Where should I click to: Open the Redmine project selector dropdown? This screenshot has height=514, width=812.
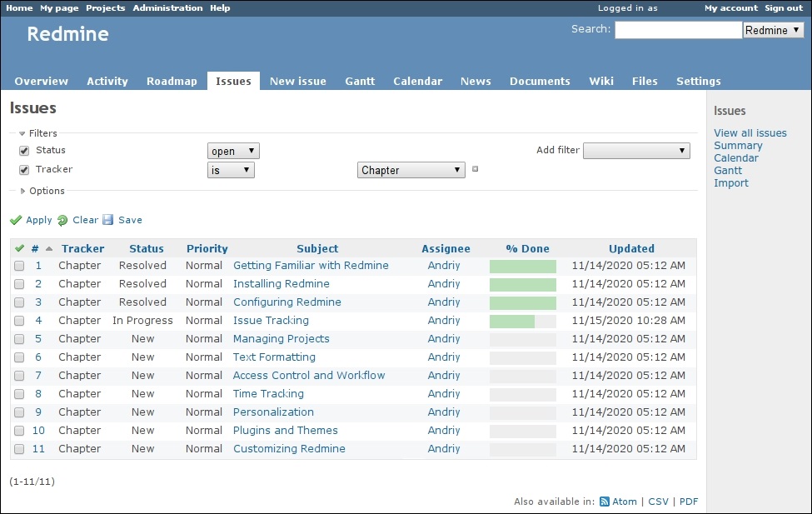pyautogui.click(x=773, y=30)
